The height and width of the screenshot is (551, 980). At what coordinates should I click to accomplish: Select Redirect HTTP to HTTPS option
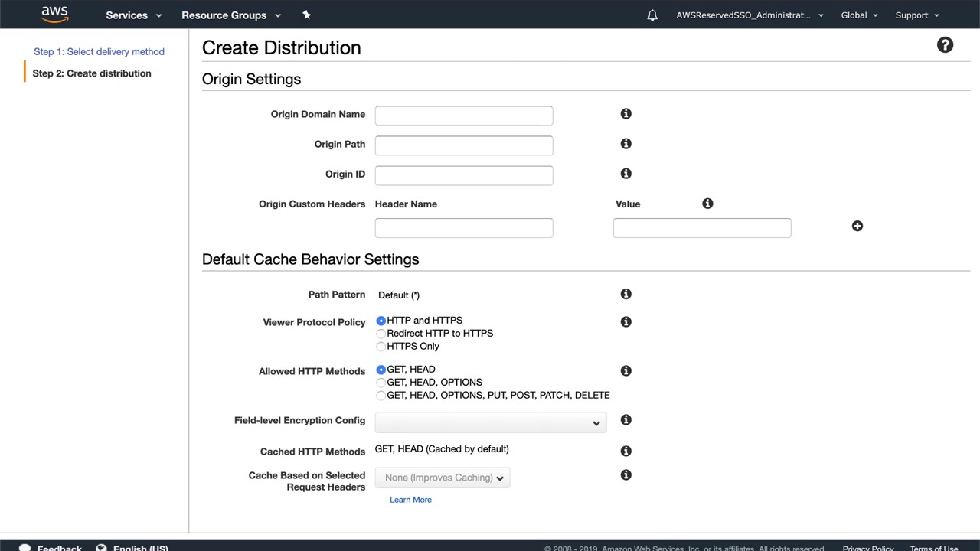click(381, 334)
